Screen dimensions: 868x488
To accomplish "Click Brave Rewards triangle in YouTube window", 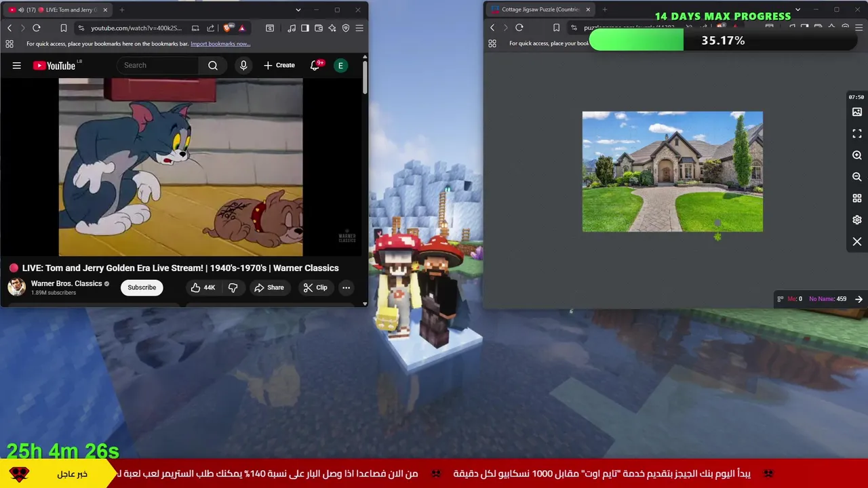I will (x=241, y=28).
